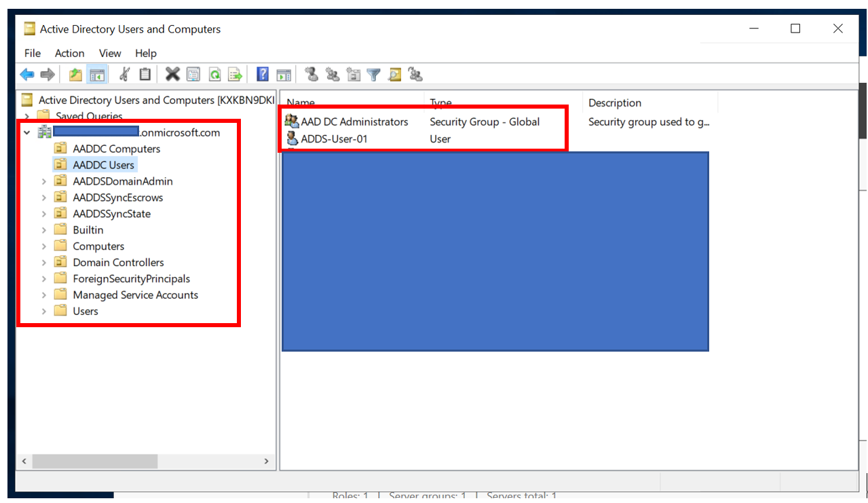
Task: Collapse the onmicrosoft.com domain node
Action: tap(27, 132)
